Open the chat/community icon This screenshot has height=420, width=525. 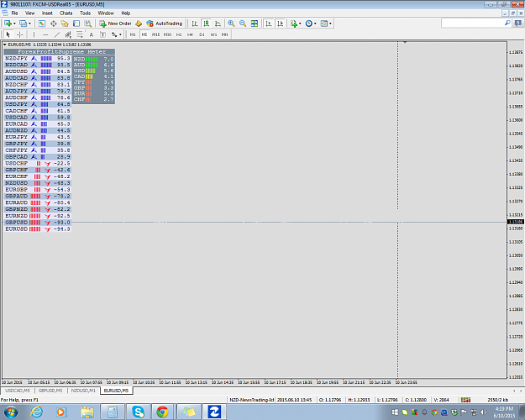point(518,24)
